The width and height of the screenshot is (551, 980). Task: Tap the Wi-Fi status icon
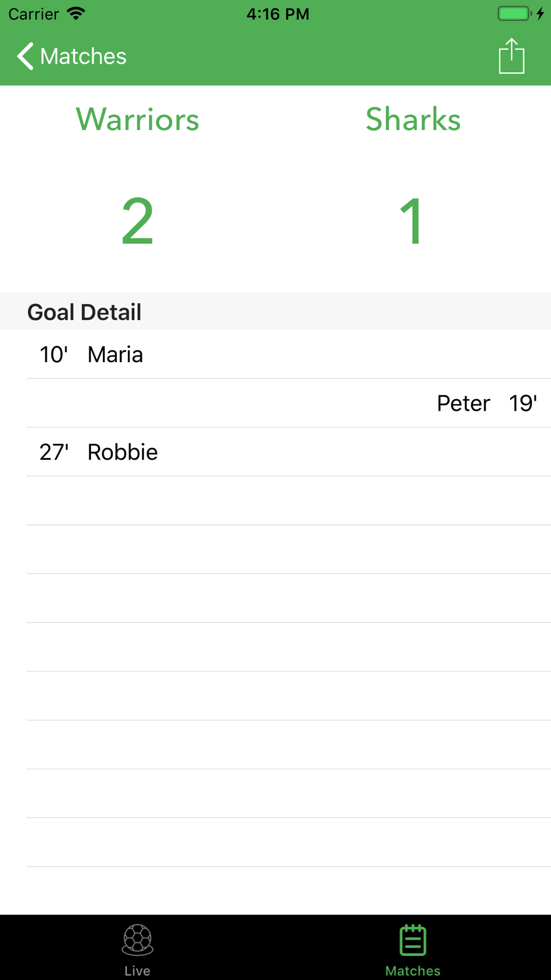point(76,13)
